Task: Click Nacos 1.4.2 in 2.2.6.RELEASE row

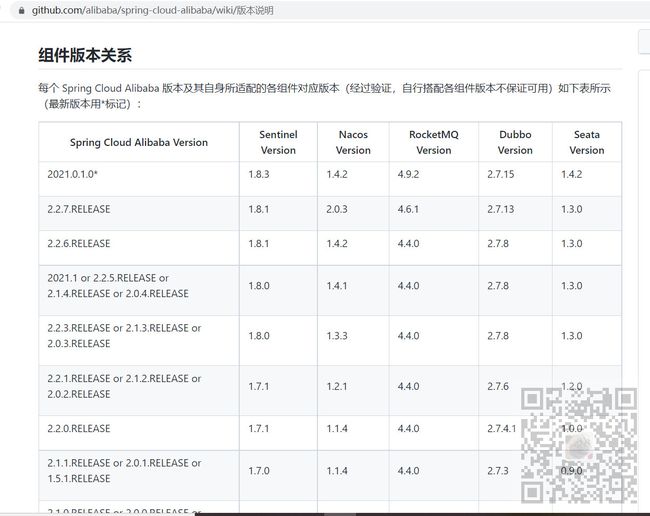Action: [337, 244]
